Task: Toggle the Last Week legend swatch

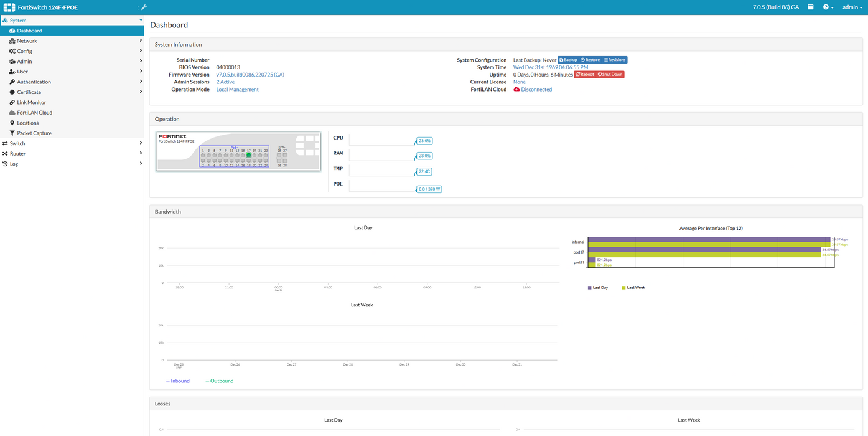Action: coord(623,288)
